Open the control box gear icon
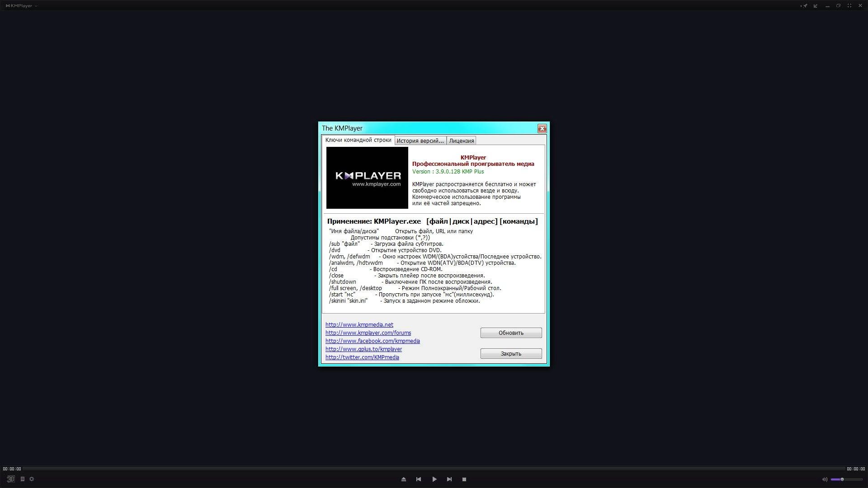This screenshot has height=488, width=868. click(32, 479)
